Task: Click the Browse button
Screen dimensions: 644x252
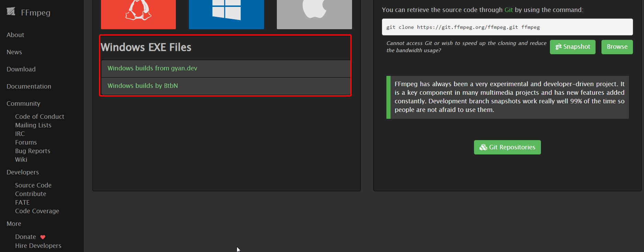Action: (x=617, y=47)
